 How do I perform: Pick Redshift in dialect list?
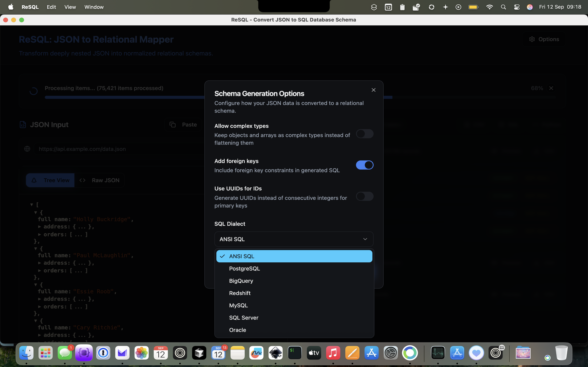point(239,293)
